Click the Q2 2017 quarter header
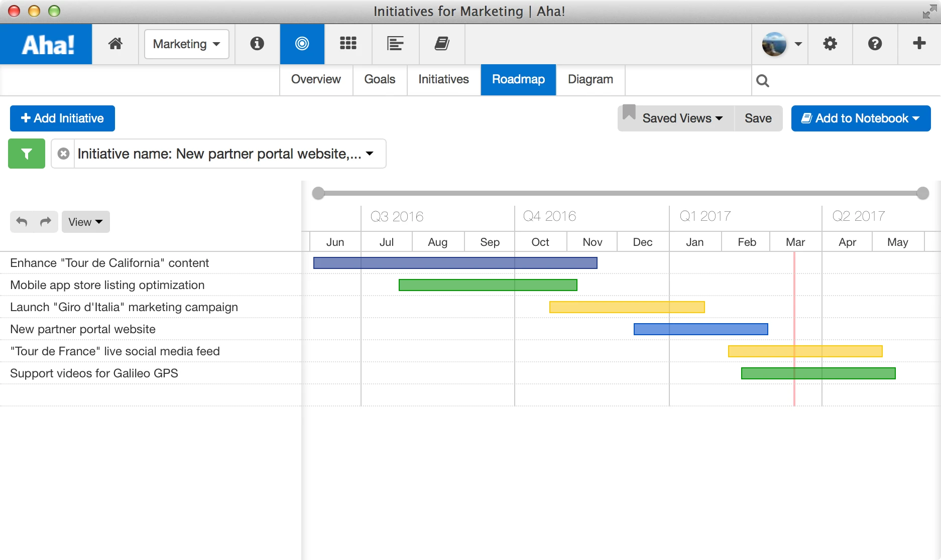Screen dimensions: 941x560 [x=859, y=216]
